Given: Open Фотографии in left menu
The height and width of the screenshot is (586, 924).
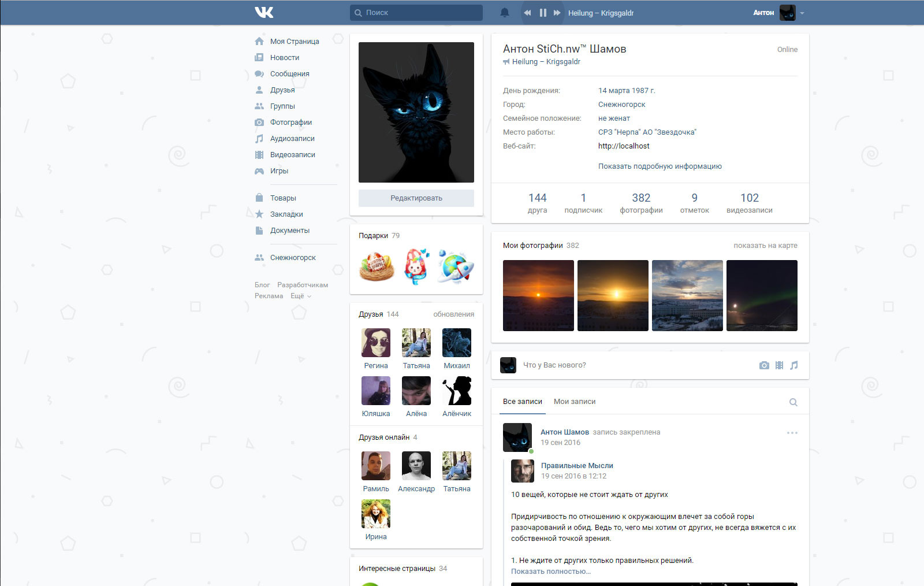Looking at the screenshot, I should [x=290, y=123].
